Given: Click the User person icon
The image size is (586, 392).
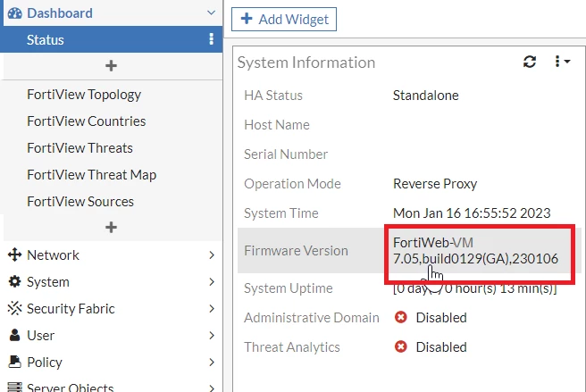Looking at the screenshot, I should [x=14, y=335].
